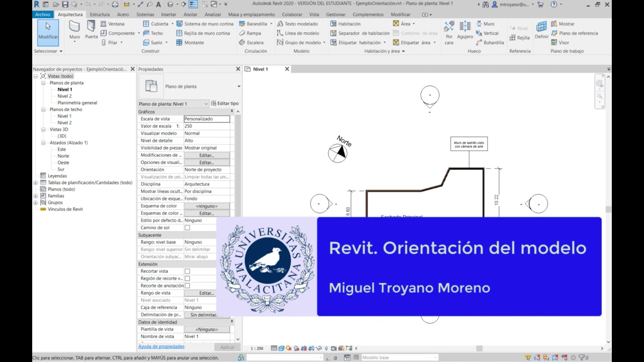This screenshot has width=644, height=362.
Task: Select the Rampa tool
Action: pyautogui.click(x=250, y=33)
